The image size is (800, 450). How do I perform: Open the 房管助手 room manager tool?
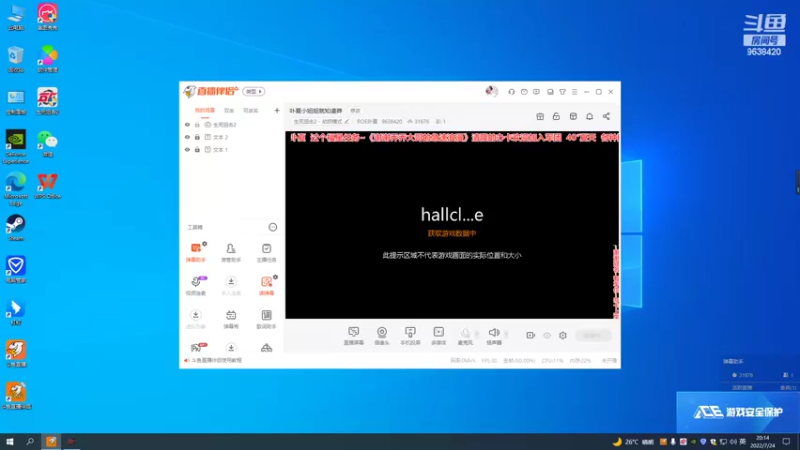231,252
